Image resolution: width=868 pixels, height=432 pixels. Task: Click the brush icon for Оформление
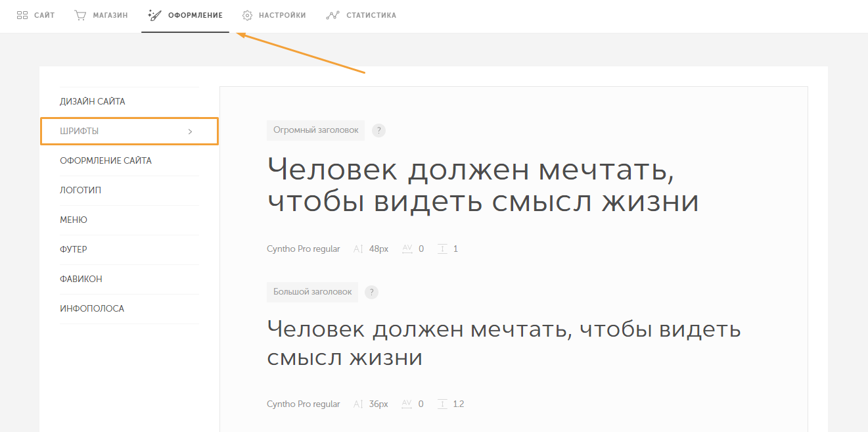[x=155, y=15]
